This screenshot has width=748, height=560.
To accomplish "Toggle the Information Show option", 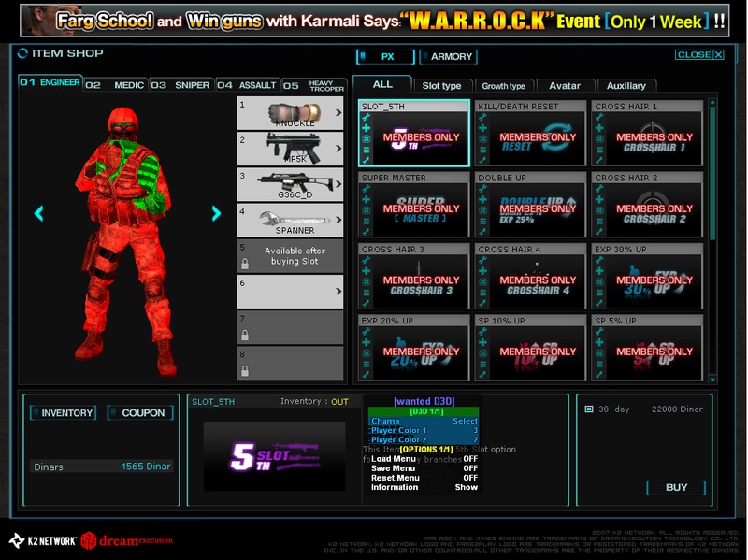I will point(424,487).
